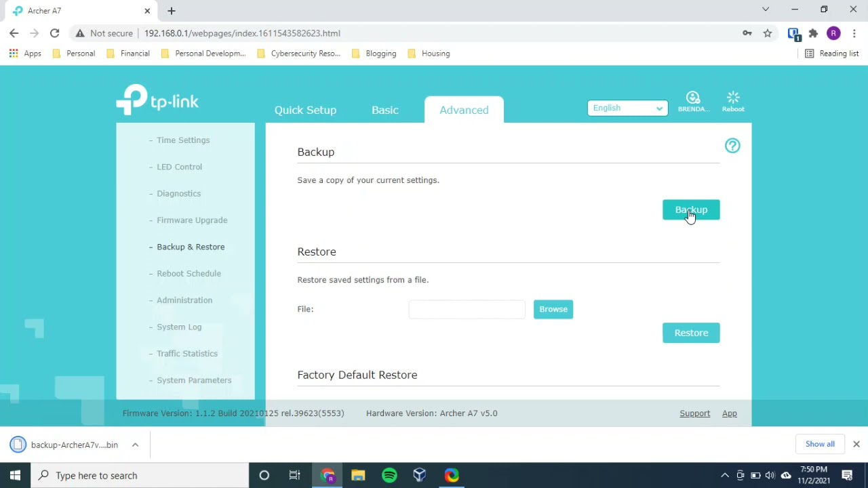Open the Housing bookmarks folder

point(429,54)
